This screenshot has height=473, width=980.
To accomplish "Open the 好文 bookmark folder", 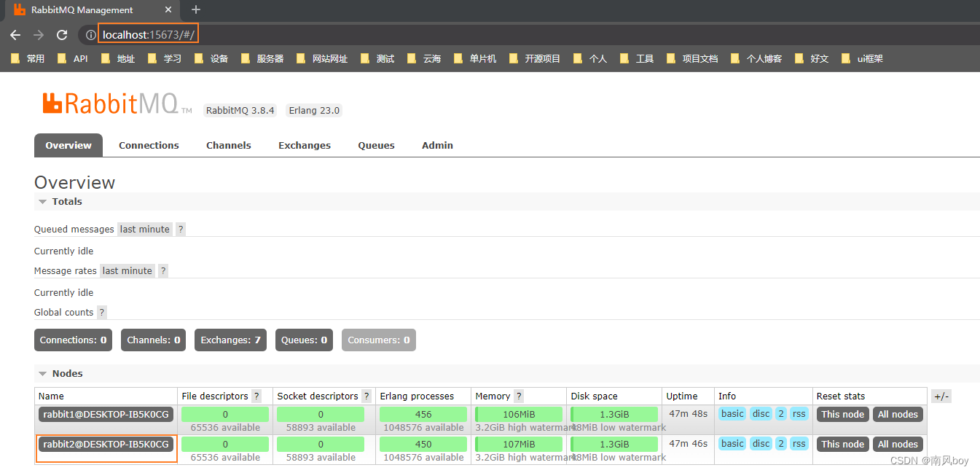I will [x=812, y=58].
